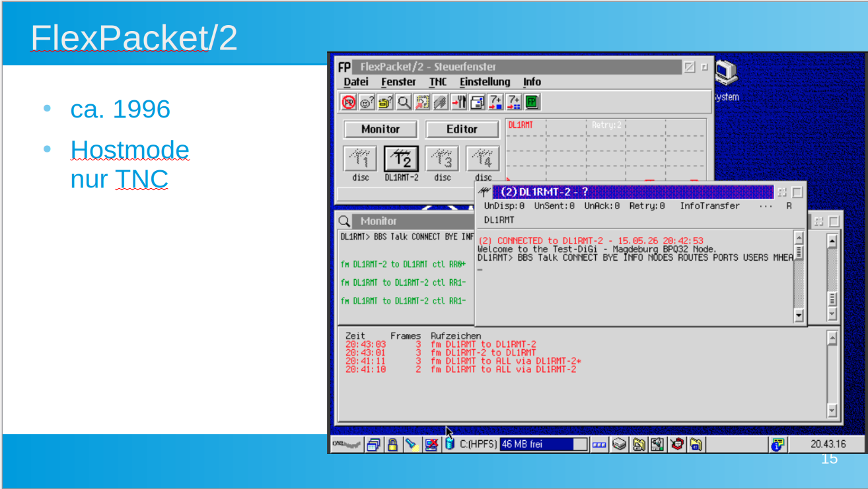868x489 pixels.
Task: Click green line ctl RR0+ in Monitor
Action: pyautogui.click(x=404, y=264)
